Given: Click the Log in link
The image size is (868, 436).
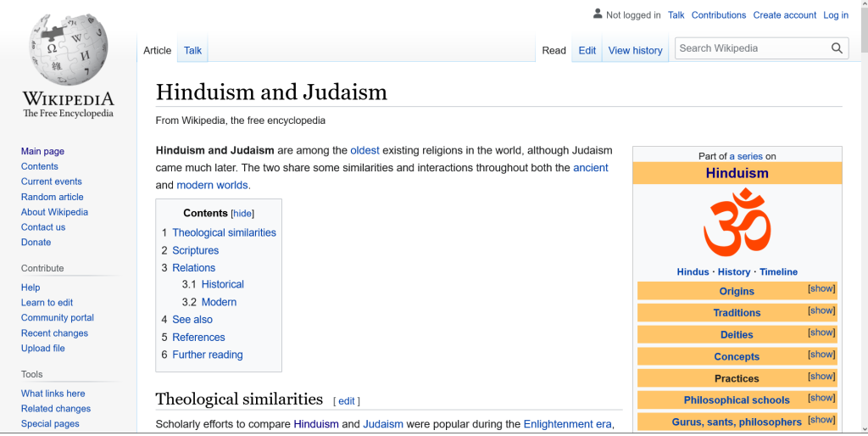Looking at the screenshot, I should [835, 15].
